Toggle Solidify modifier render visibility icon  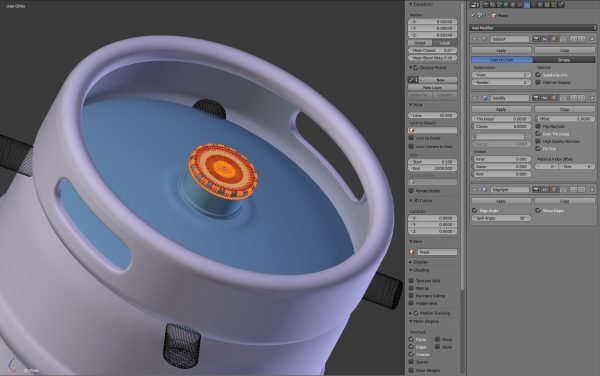(x=536, y=98)
